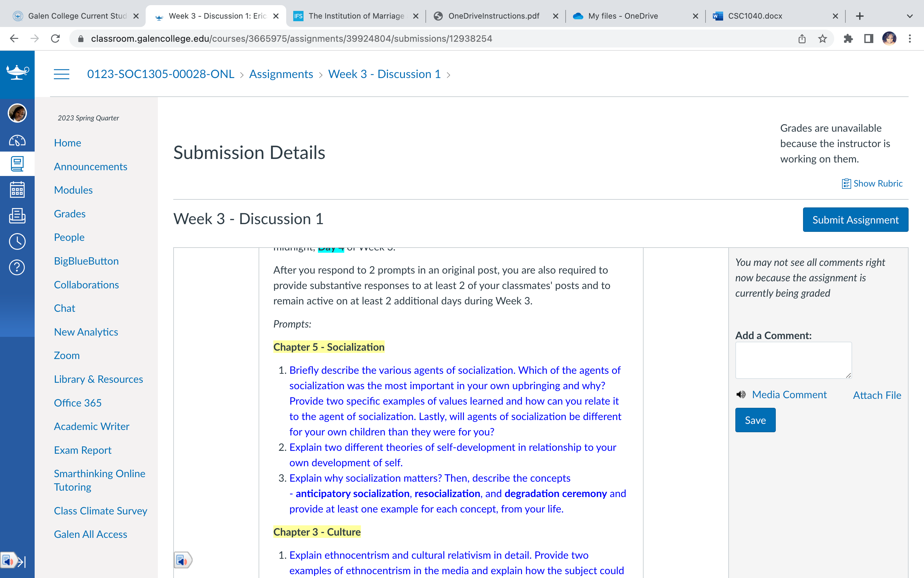Open the Dashboard speedometer icon
The width and height of the screenshot is (924, 578).
click(x=17, y=141)
